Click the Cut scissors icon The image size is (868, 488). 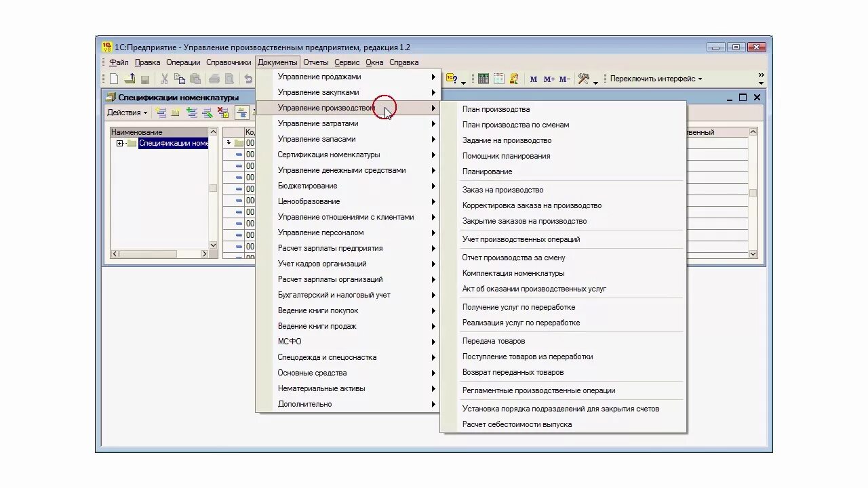[x=164, y=79]
